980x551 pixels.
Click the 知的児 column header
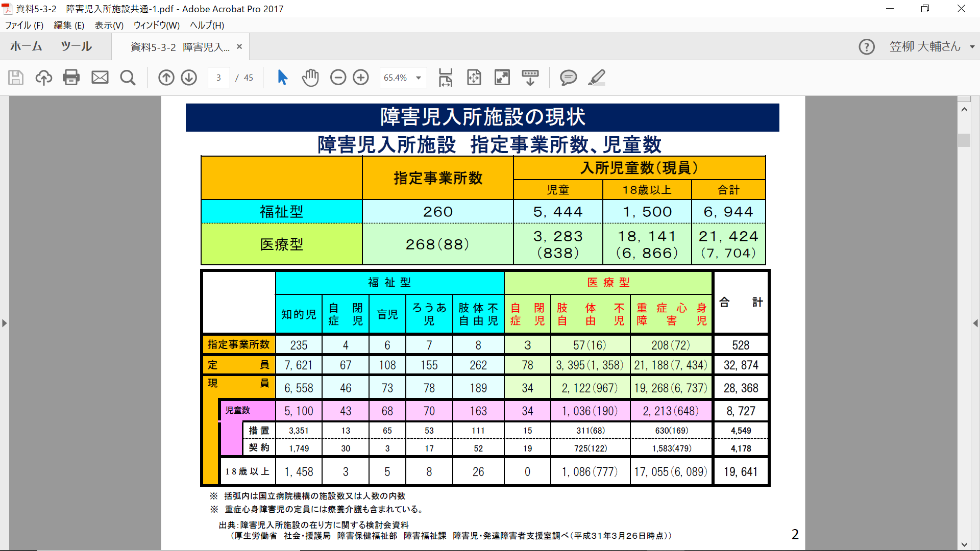[x=299, y=314]
